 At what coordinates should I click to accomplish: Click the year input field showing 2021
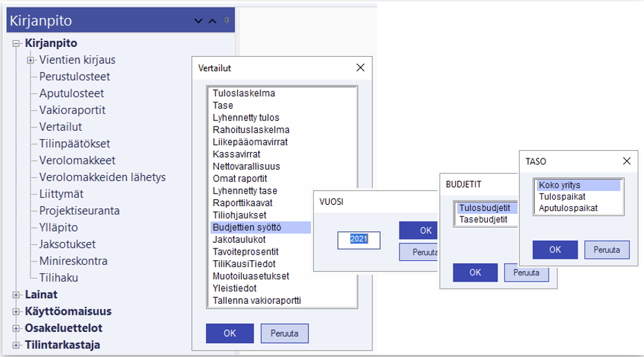pyautogui.click(x=359, y=239)
